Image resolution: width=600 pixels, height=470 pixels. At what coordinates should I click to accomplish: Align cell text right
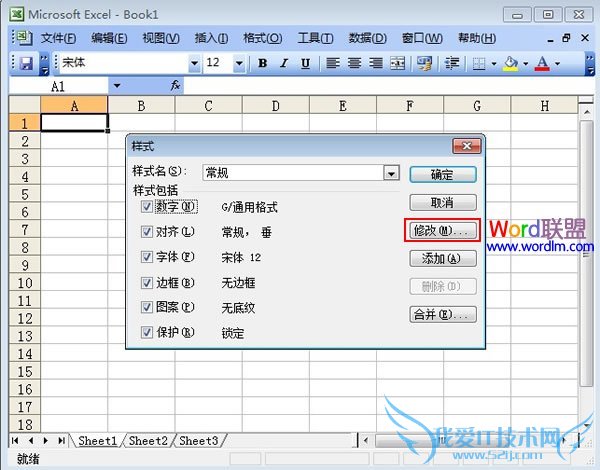(376, 63)
